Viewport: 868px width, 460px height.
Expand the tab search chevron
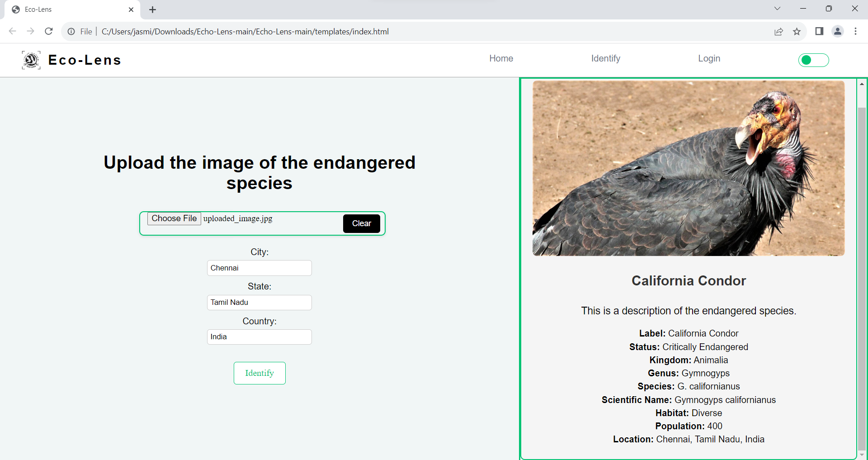[x=777, y=9]
